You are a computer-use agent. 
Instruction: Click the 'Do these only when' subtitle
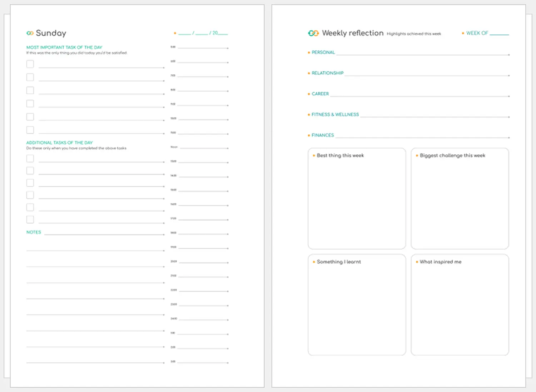coord(76,148)
